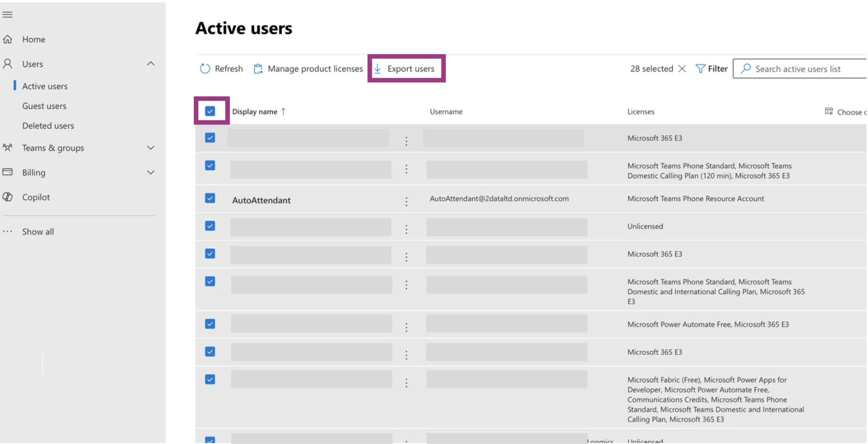Expand the Billing section chevron
Viewport: 868px width, 444px height.
(150, 172)
